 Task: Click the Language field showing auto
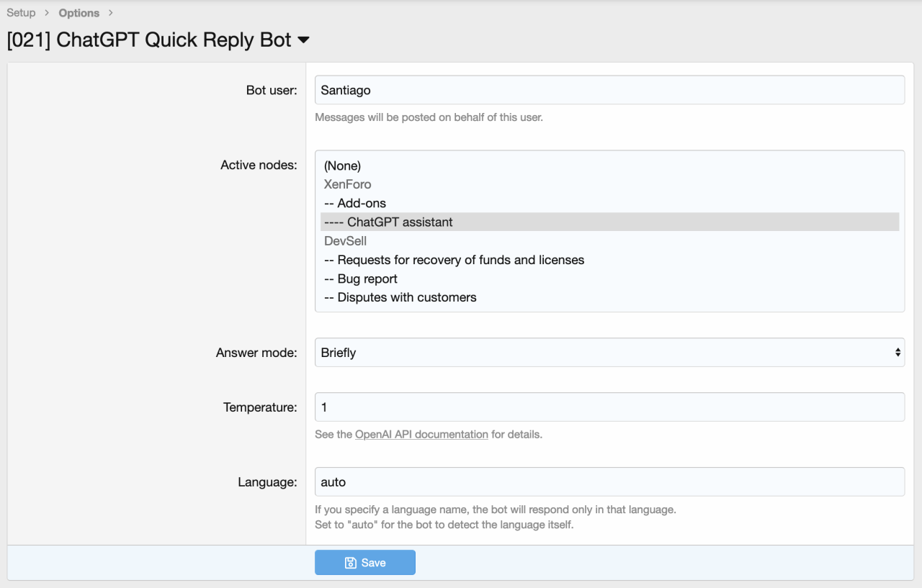pos(609,481)
